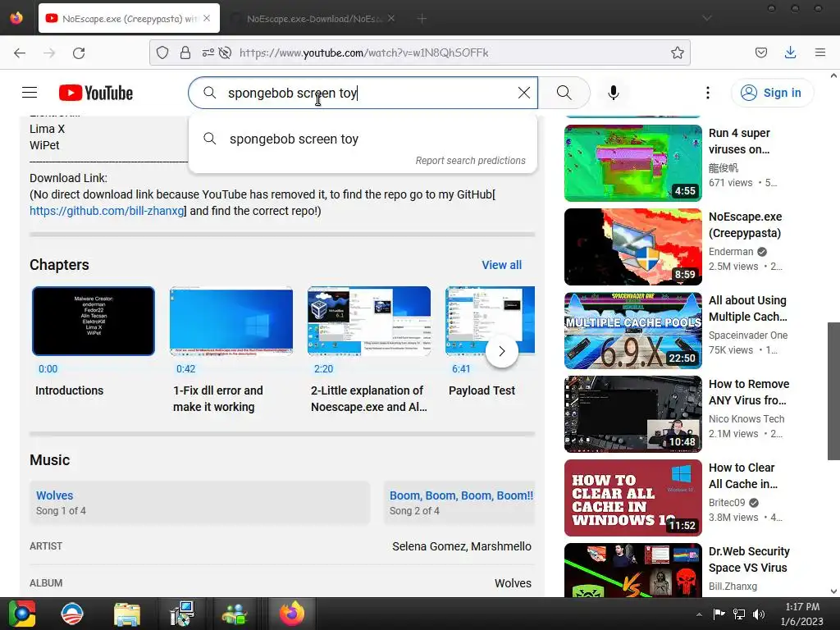Screen dimensions: 840x630
Task: Expand the list all tabs dropdown
Action: [707, 18]
